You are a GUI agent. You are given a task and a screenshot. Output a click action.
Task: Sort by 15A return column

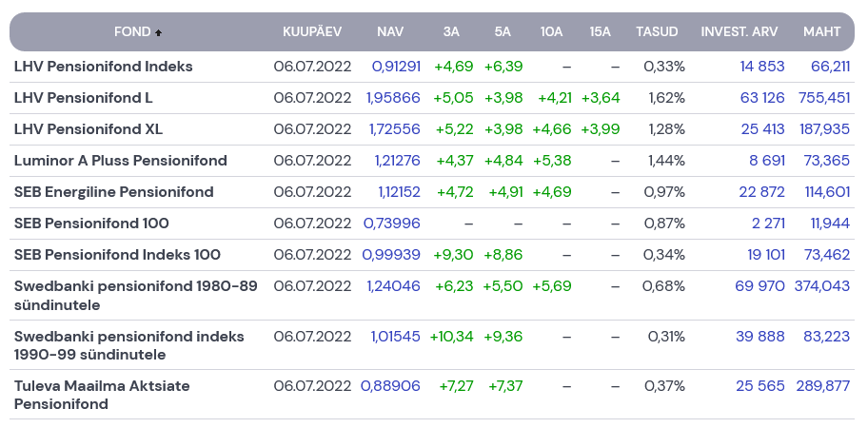coord(600,32)
